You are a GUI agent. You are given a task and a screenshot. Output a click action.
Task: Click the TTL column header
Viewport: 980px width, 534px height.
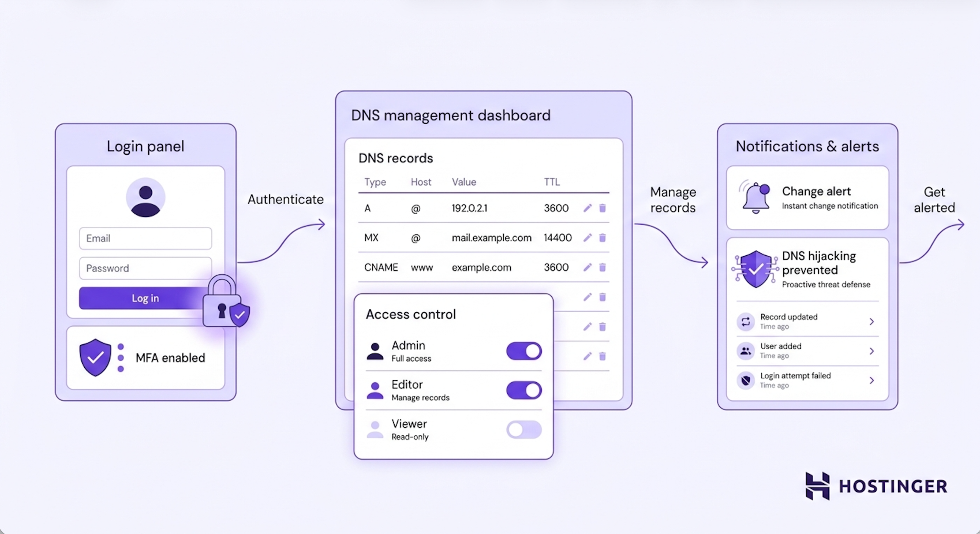(552, 182)
